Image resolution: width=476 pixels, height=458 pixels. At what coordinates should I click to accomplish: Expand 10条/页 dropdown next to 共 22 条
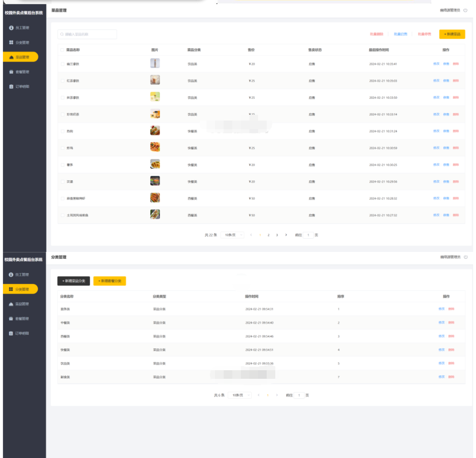pos(232,235)
